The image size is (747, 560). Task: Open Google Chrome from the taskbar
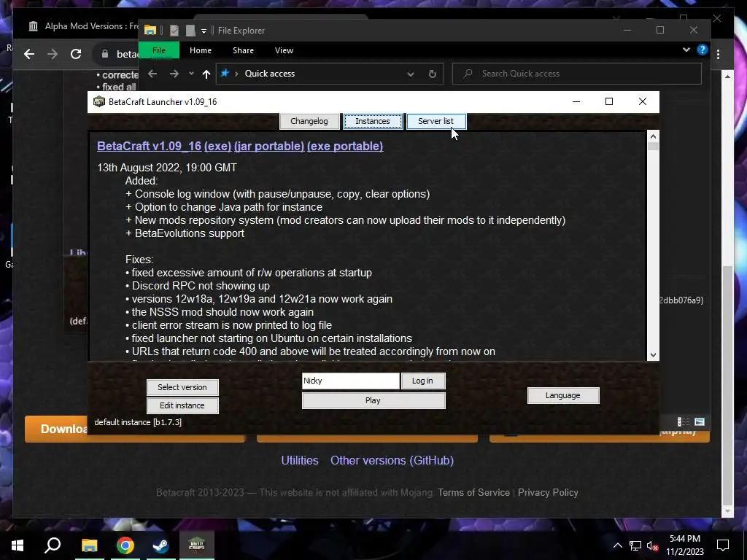[125, 545]
